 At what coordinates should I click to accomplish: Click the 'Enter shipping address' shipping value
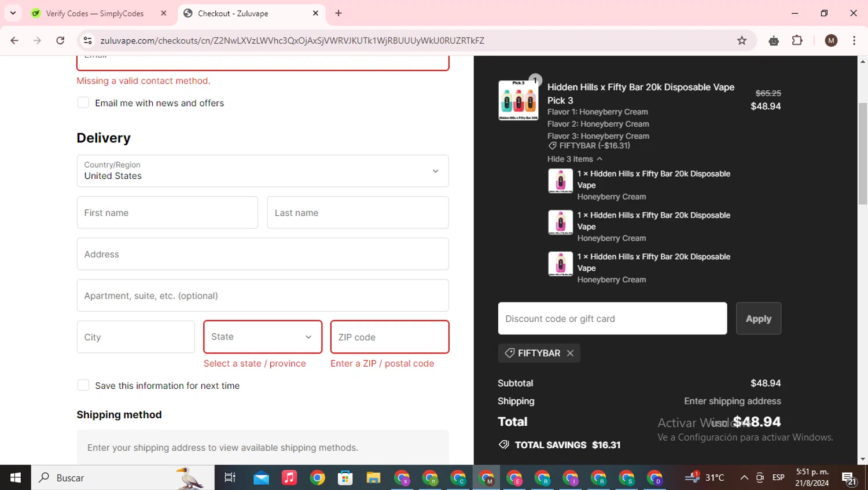tap(733, 401)
